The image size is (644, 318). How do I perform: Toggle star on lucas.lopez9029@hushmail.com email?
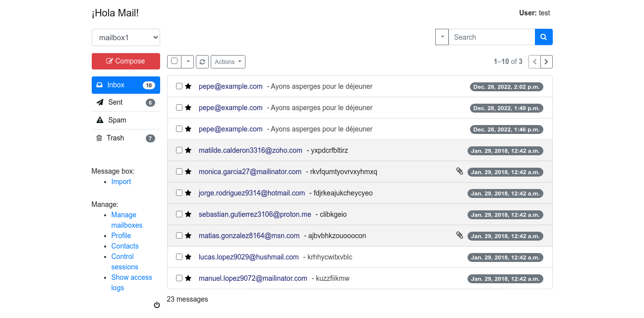click(x=188, y=257)
